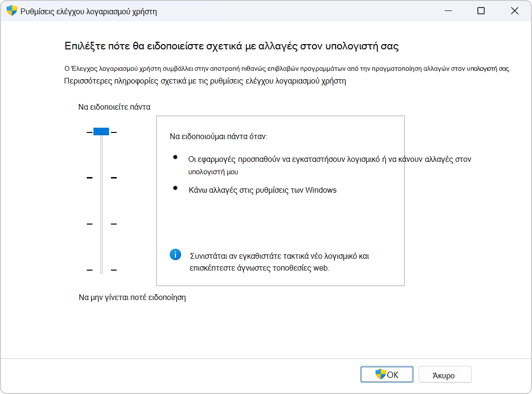Confirm settings with the OK button
This screenshot has height=394, width=532.
(387, 374)
